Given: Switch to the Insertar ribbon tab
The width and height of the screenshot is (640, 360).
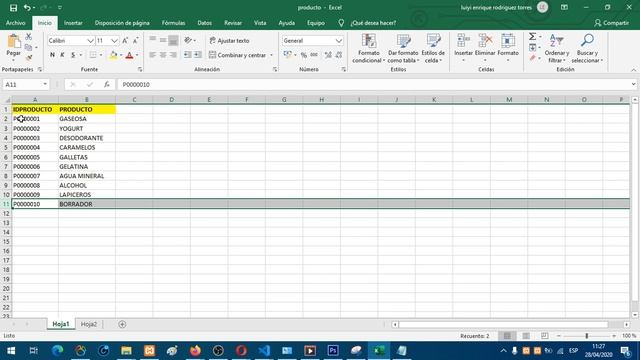Looking at the screenshot, I should [x=73, y=23].
